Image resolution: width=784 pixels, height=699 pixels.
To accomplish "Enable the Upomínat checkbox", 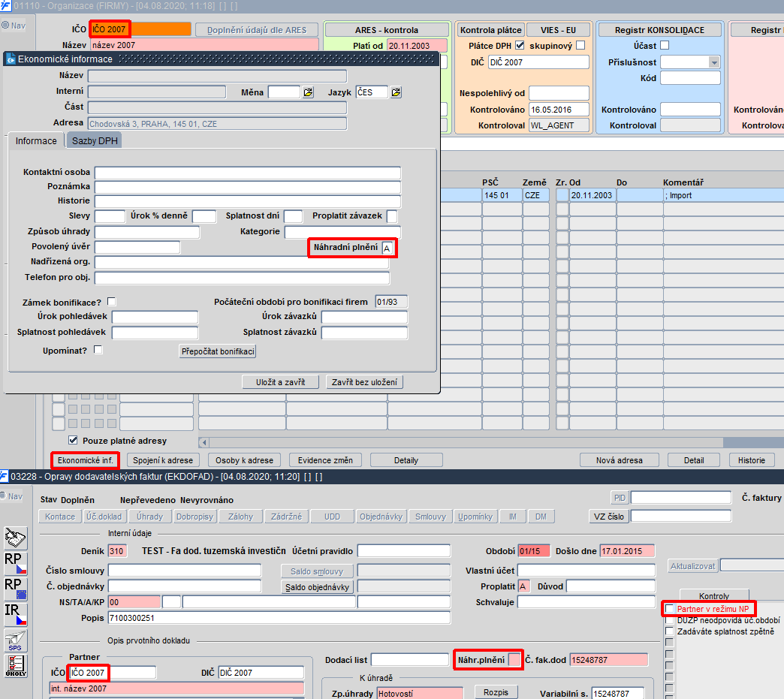I will tap(98, 350).
